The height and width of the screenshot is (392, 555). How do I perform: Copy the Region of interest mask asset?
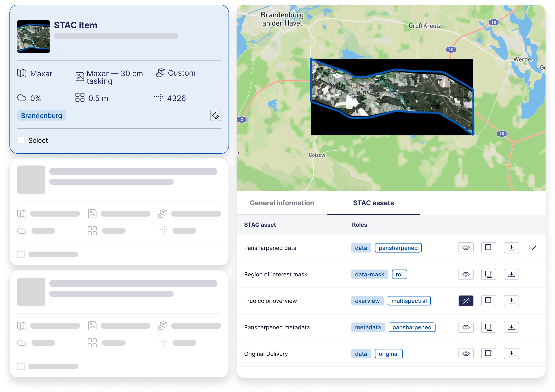click(x=488, y=274)
